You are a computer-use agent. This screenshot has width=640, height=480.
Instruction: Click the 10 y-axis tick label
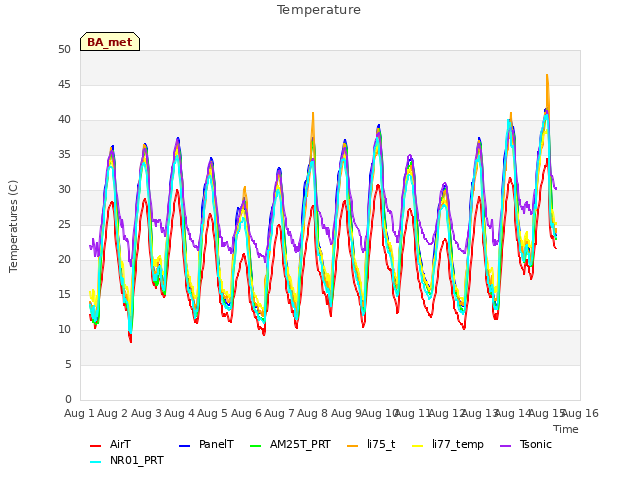(x=64, y=330)
